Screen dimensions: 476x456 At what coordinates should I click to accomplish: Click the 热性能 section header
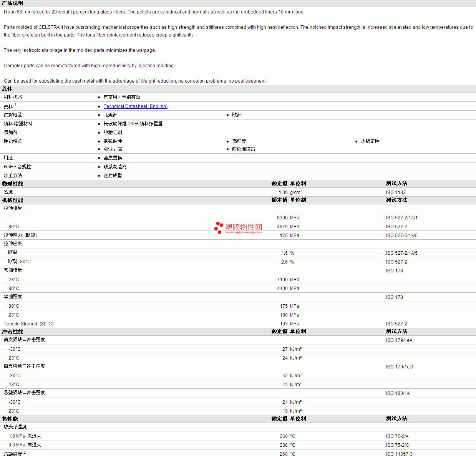click(x=10, y=419)
